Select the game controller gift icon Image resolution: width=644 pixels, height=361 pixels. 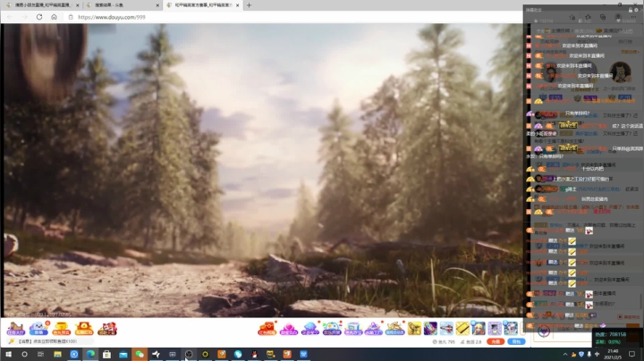point(332,329)
